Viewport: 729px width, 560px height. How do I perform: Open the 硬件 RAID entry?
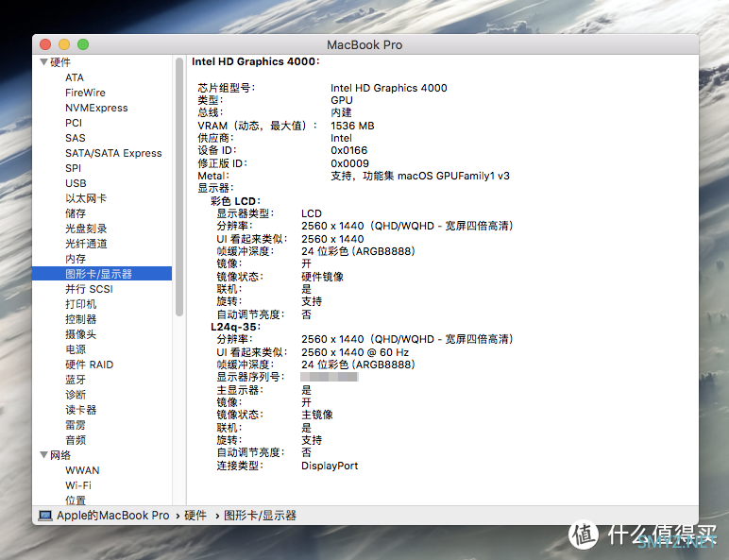click(90, 365)
